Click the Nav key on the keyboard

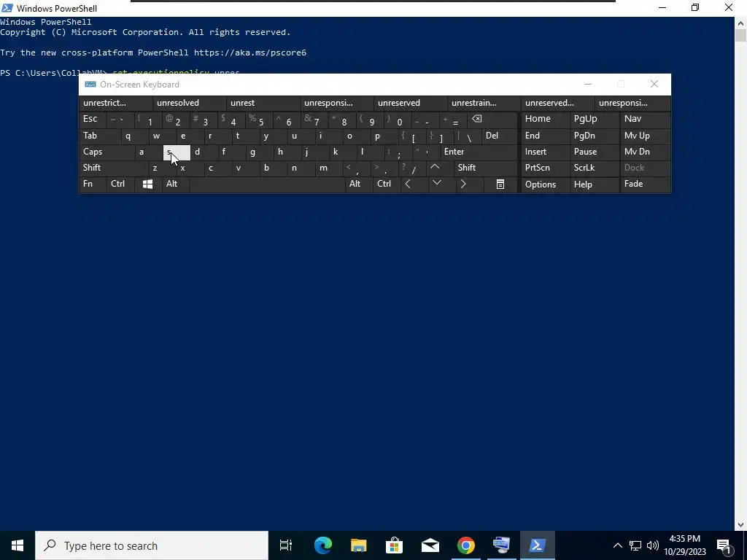pos(645,119)
